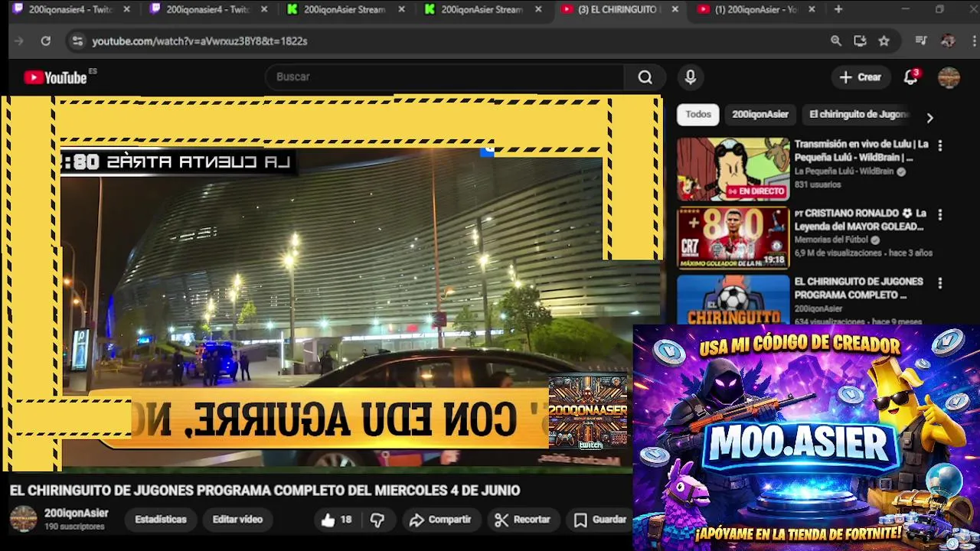Start voice search with the microphone icon
Viewport: 980px width, 551px height.
coord(690,77)
